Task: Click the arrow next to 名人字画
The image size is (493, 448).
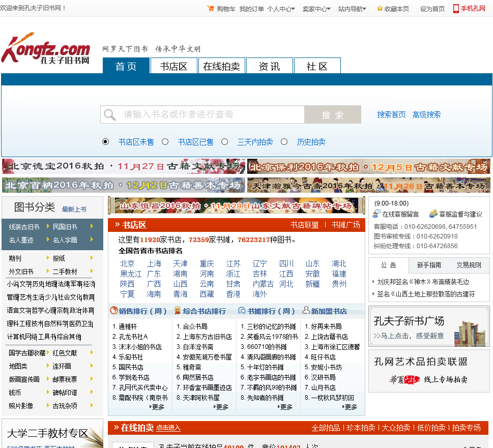Action: [92, 239]
